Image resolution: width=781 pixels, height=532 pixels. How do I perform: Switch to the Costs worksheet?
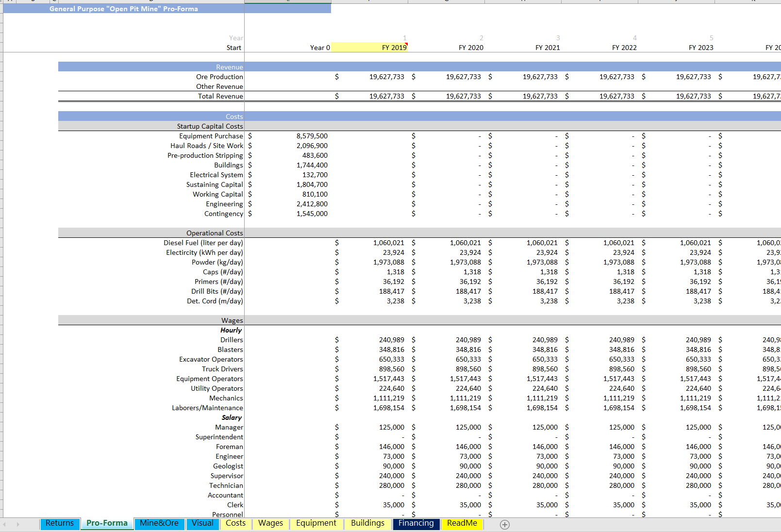235,524
